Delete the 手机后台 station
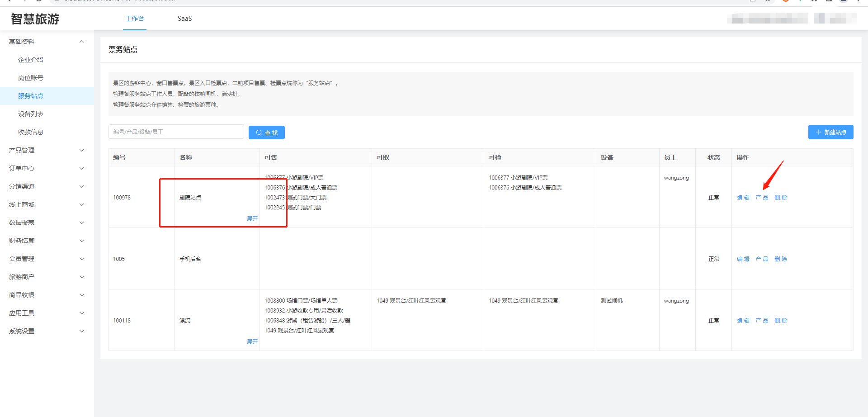 (781, 259)
